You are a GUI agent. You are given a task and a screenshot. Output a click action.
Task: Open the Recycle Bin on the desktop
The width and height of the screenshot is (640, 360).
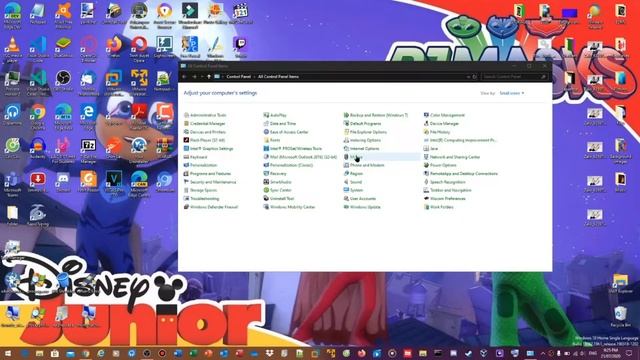[x=620, y=316]
